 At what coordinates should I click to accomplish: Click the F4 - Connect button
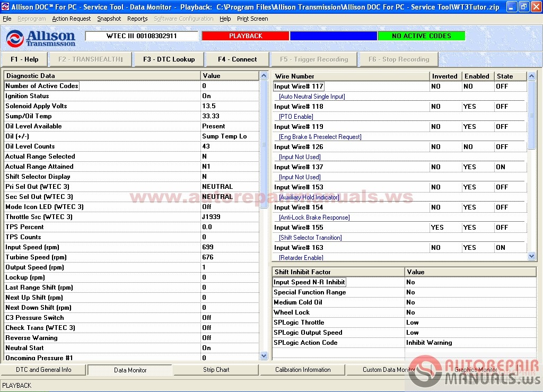pos(237,59)
